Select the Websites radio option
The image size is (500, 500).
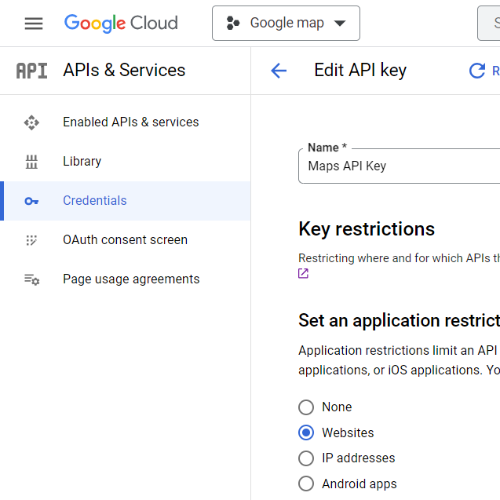[306, 433]
